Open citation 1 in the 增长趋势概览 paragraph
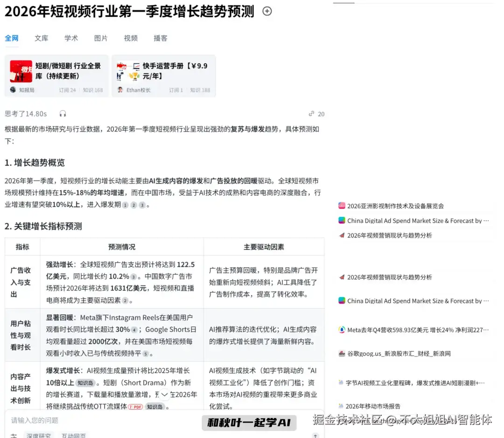504x438 pixels. [x=126, y=205]
